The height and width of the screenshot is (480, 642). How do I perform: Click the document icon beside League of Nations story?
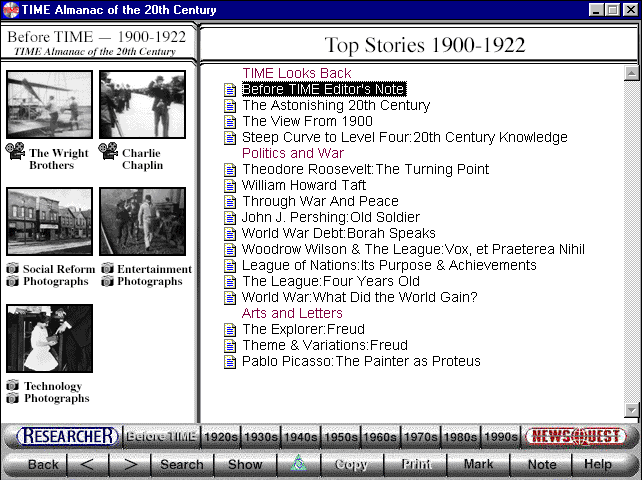click(230, 265)
